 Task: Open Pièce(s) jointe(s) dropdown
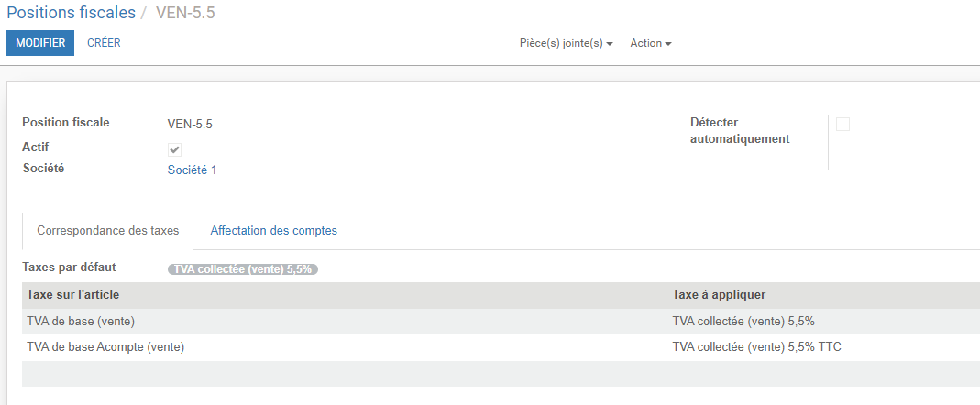pyautogui.click(x=567, y=43)
